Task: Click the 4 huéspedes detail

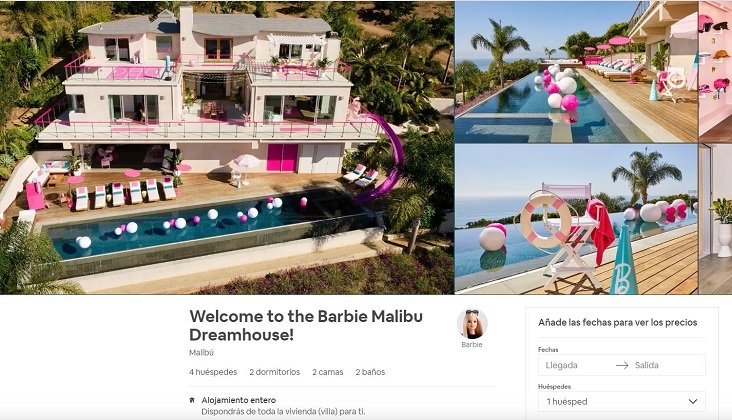Action: pos(213,372)
